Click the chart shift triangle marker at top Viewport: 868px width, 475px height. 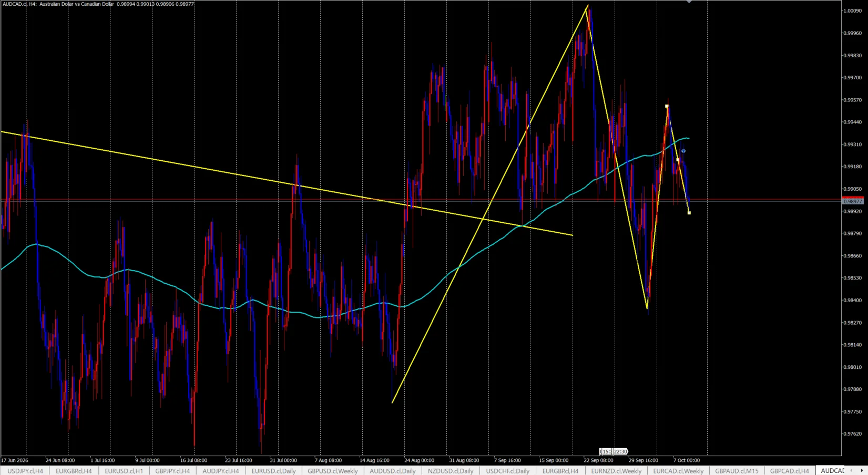coord(689,2)
